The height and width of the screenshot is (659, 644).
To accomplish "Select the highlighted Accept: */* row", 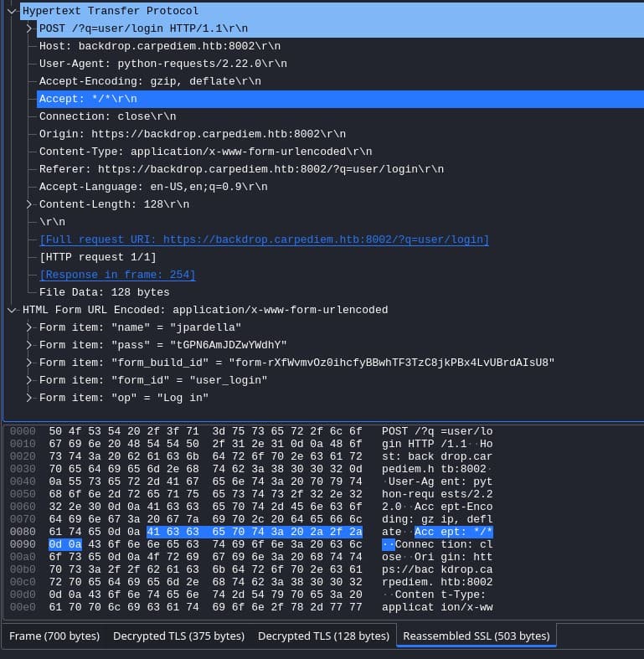I will 341,99.
